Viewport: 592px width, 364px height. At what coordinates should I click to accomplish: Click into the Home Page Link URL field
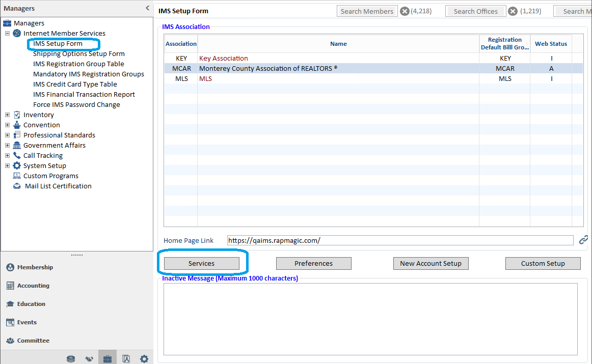click(x=400, y=240)
